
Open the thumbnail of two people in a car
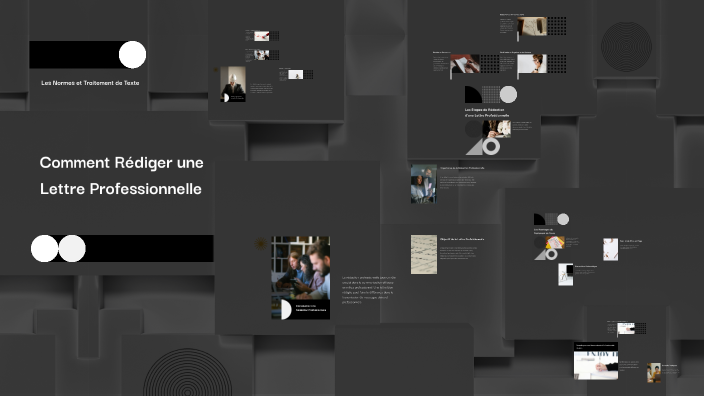click(x=424, y=184)
